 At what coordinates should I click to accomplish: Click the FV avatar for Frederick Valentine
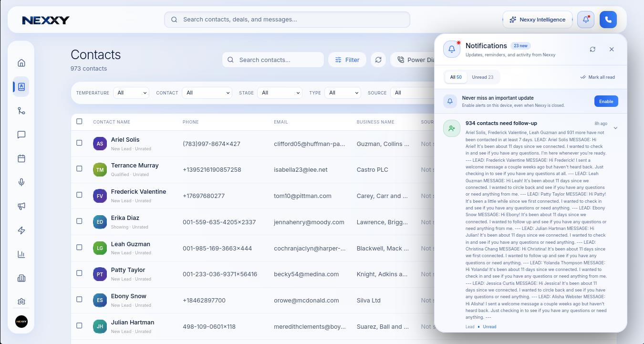pyautogui.click(x=100, y=196)
